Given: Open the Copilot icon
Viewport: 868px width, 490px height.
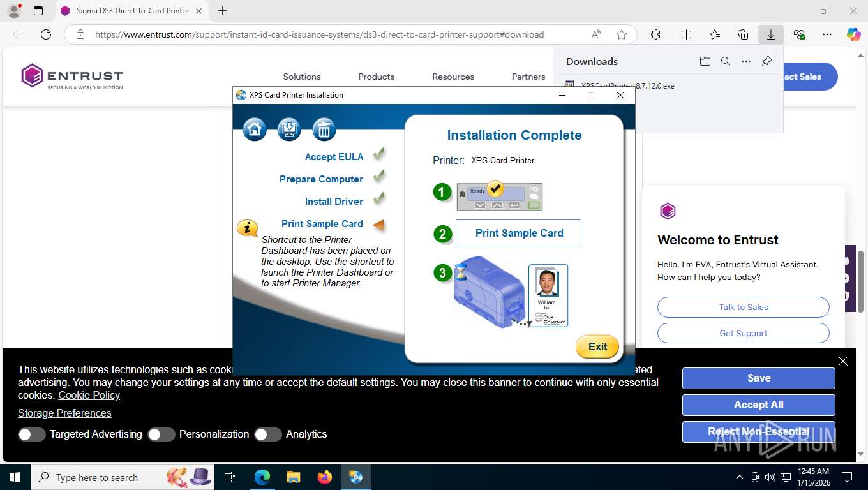Looking at the screenshot, I should 853,34.
